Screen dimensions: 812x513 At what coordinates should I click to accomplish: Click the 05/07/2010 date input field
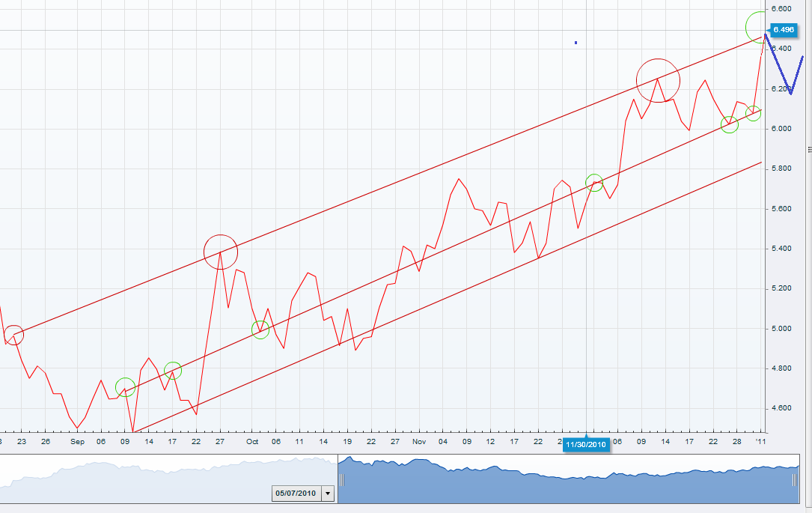pos(296,494)
